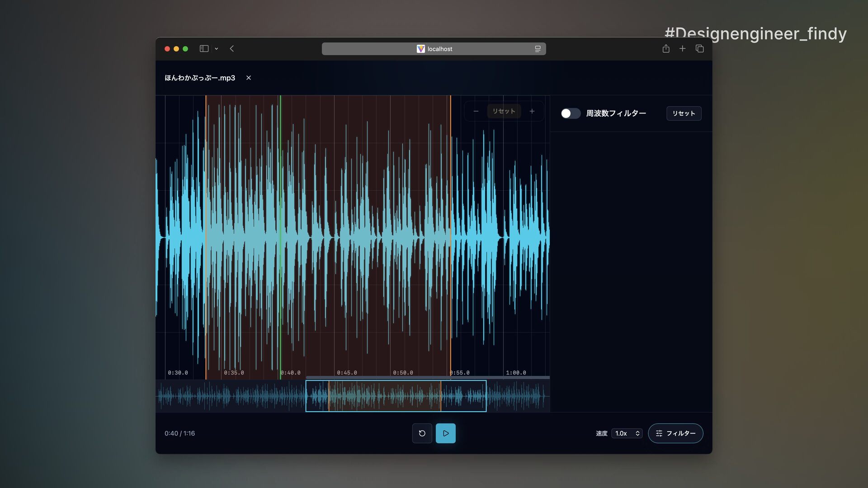Screen dimensions: 868x488
Task: Close the ほんわかぷっぷー.mp3 file
Action: (x=249, y=78)
